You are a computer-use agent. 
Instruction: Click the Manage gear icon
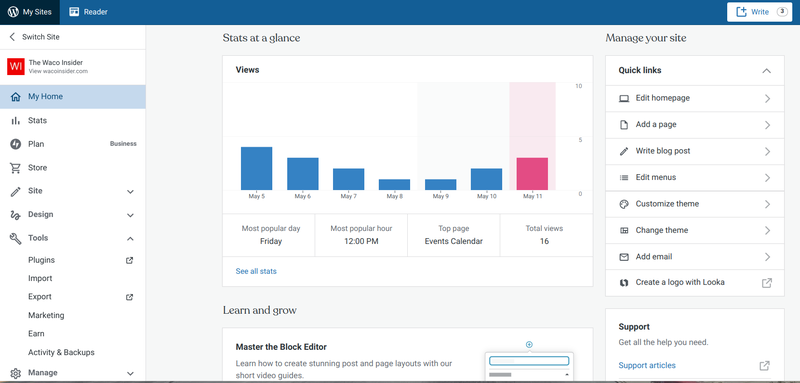(x=16, y=373)
